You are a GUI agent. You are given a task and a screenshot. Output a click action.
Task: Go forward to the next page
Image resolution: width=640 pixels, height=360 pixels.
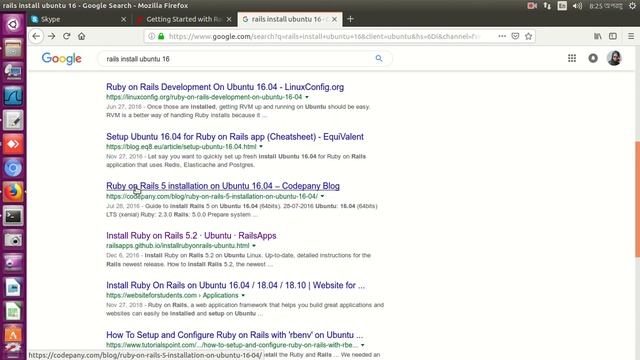(x=51, y=36)
